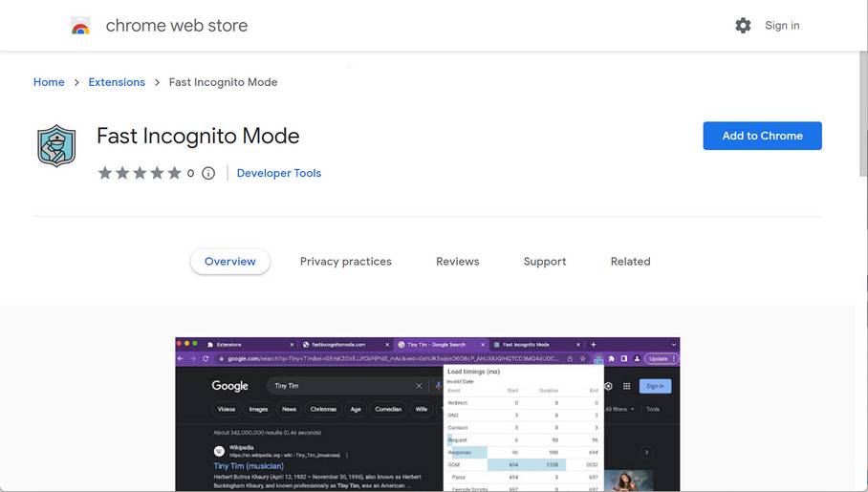Go to Home breadcrumb link
The image size is (868, 492).
click(49, 82)
